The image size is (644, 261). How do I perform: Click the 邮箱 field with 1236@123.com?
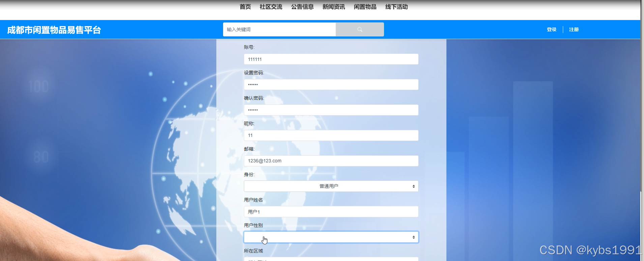[331, 161]
